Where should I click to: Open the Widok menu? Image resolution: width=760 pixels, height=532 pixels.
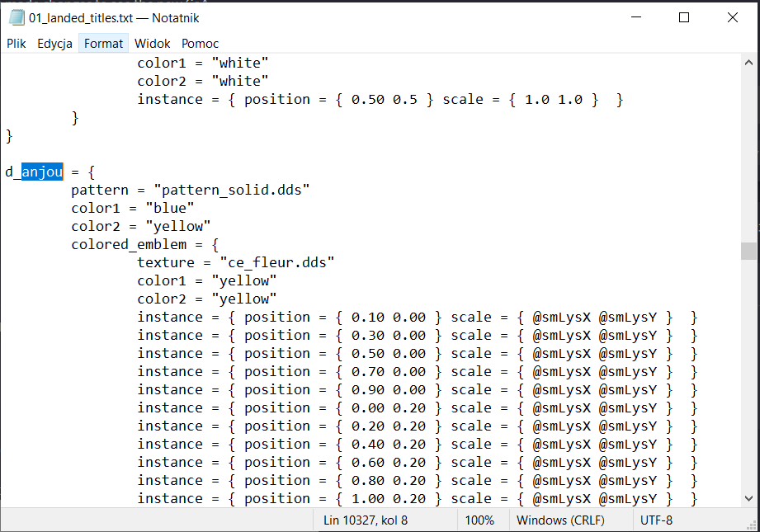point(153,43)
